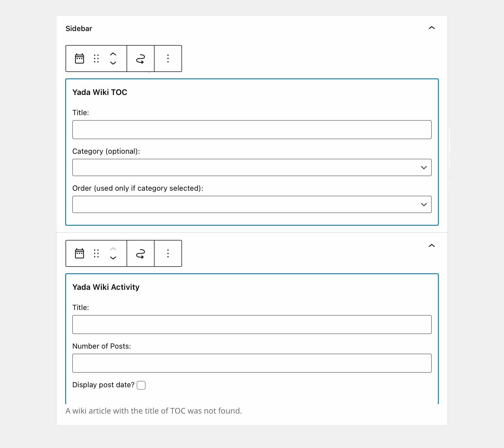Click the Yada Wiki TOC block type icon
This screenshot has width=504, height=448.
coord(80,59)
